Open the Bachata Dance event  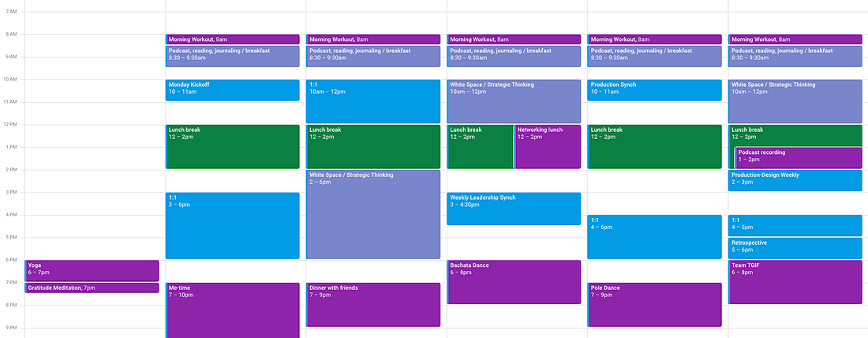(514, 282)
